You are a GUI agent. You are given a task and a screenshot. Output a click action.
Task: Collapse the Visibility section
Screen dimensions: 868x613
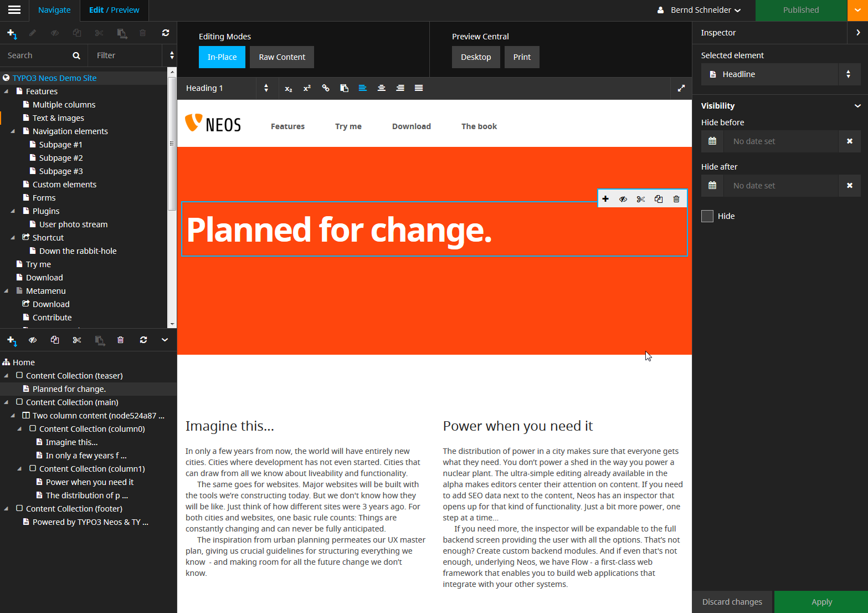tap(857, 106)
